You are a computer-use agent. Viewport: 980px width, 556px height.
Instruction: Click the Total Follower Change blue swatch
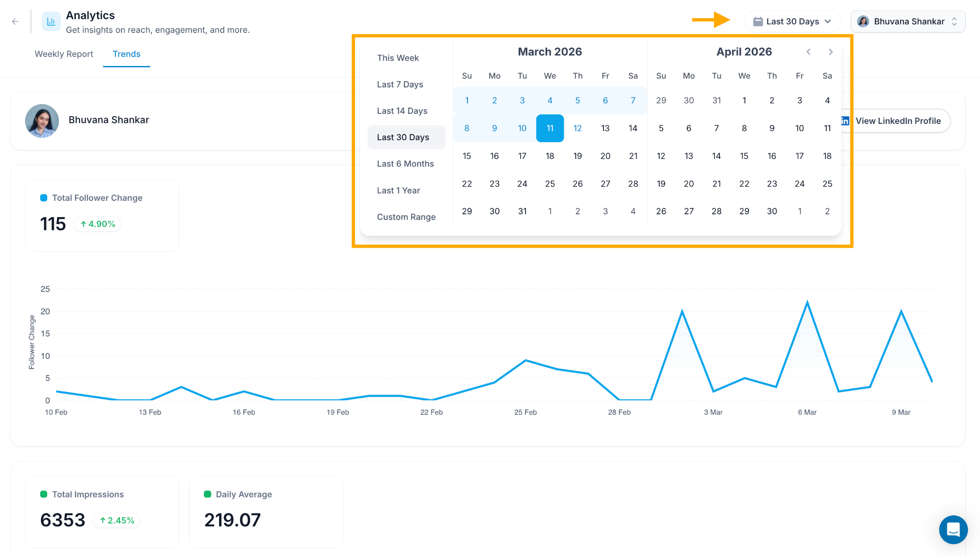tap(44, 198)
